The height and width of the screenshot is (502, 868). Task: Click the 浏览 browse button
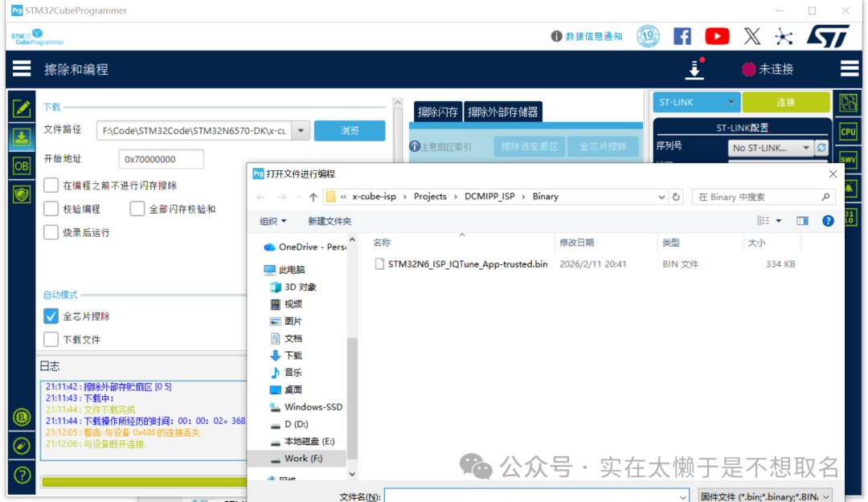(x=350, y=131)
